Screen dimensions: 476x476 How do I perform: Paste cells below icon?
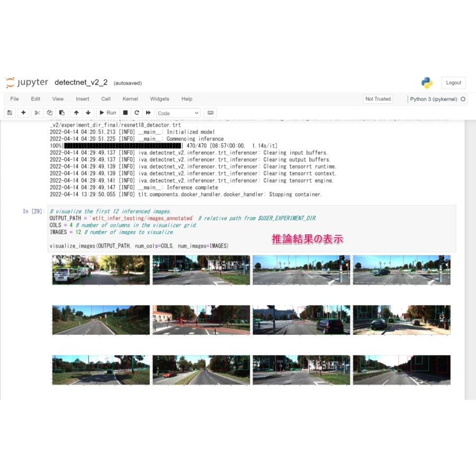[62, 113]
